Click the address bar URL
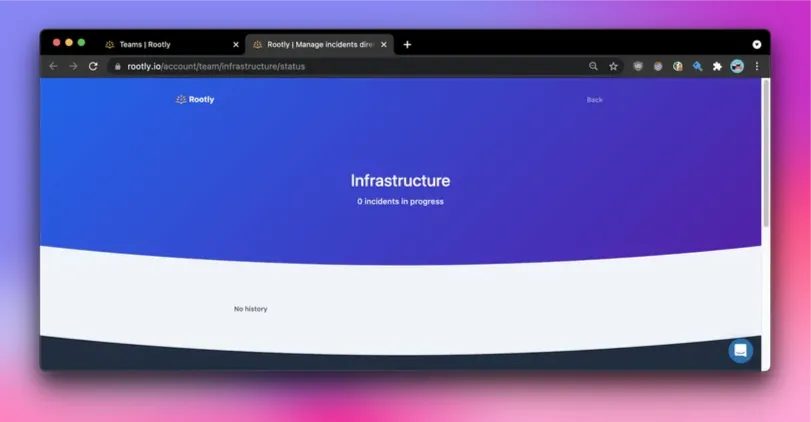Viewport: 811px width, 422px height. tap(216, 66)
